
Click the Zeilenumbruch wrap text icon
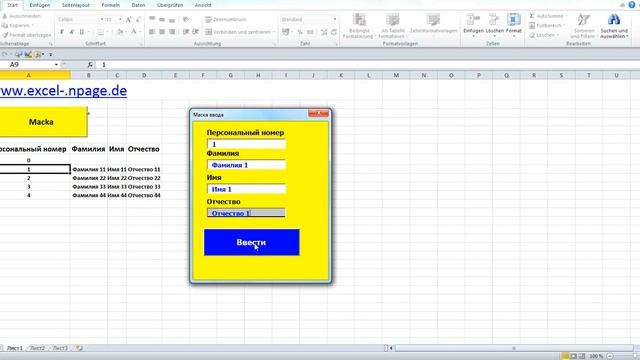click(208, 20)
